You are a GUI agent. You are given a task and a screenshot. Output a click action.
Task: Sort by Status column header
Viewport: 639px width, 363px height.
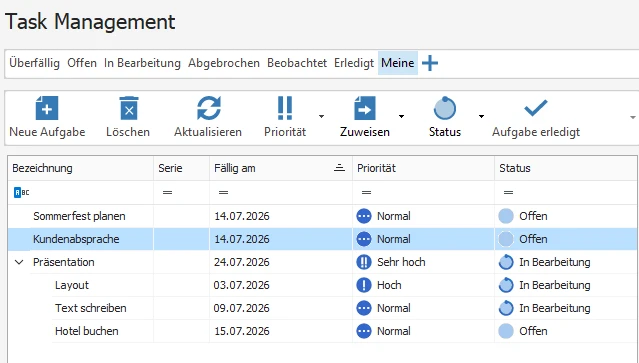coord(566,168)
